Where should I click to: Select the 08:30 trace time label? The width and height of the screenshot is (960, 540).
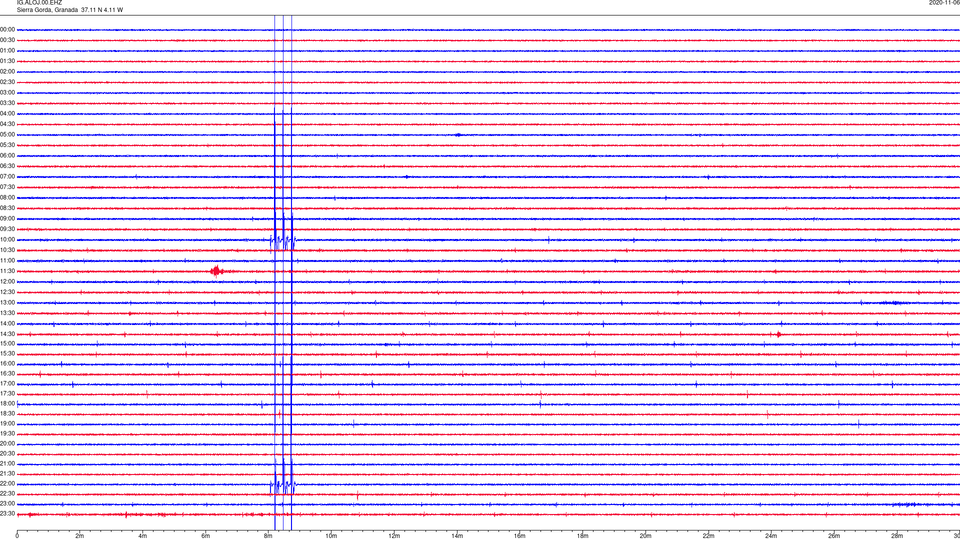click(x=7, y=208)
